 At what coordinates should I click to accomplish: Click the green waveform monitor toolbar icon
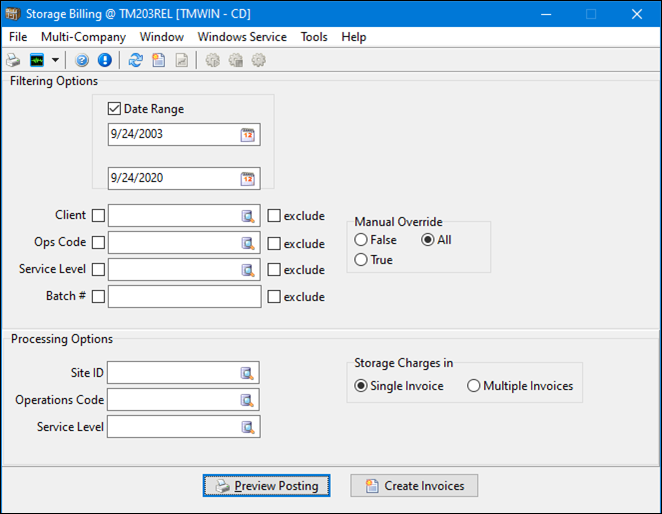(37, 61)
